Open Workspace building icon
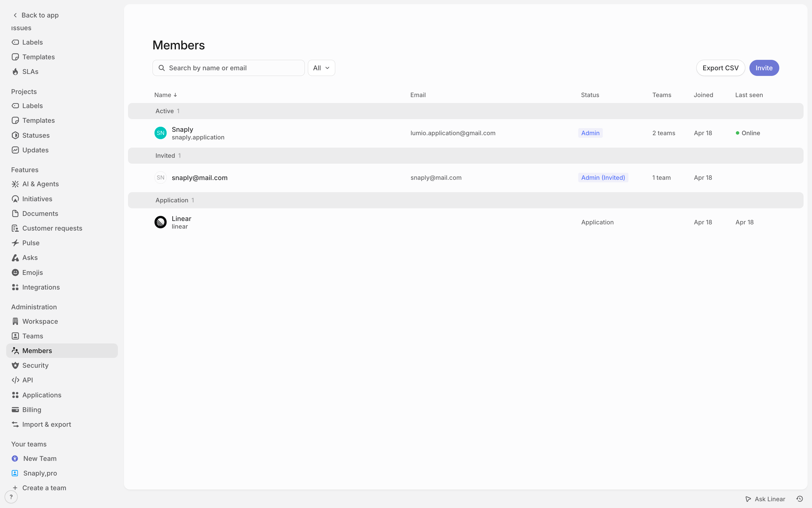 click(x=15, y=321)
